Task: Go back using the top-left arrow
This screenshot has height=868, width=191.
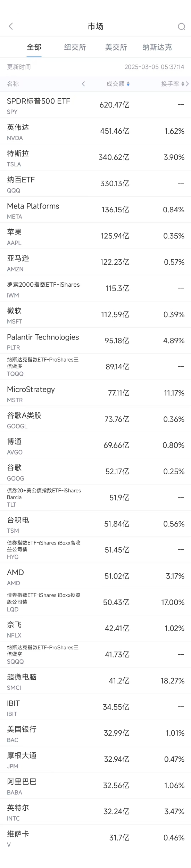Action: 11,26
